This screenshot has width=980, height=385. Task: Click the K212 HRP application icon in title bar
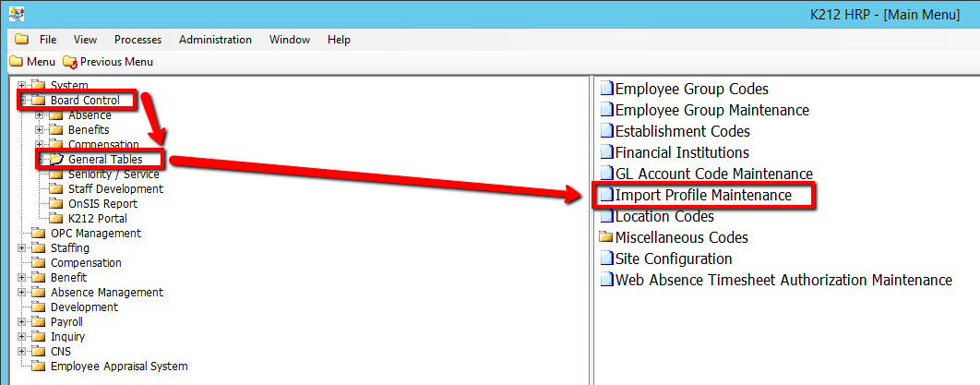pyautogui.click(x=14, y=13)
